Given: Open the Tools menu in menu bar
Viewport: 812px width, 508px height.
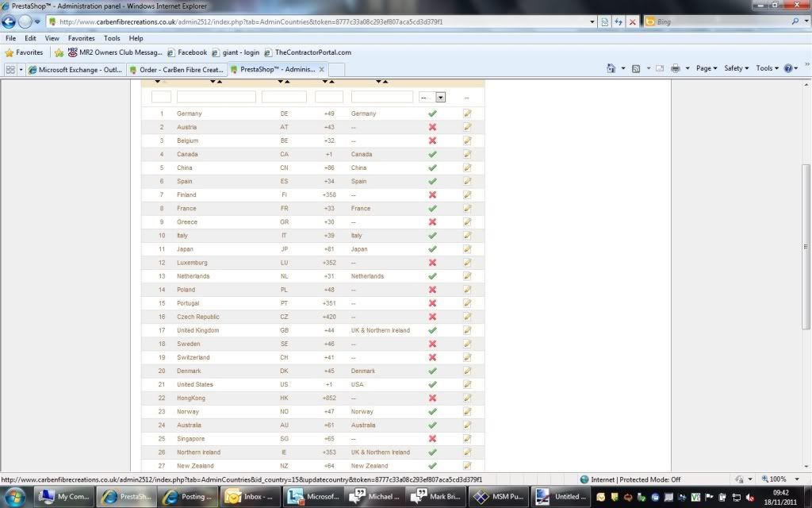Looking at the screenshot, I should click(112, 38).
